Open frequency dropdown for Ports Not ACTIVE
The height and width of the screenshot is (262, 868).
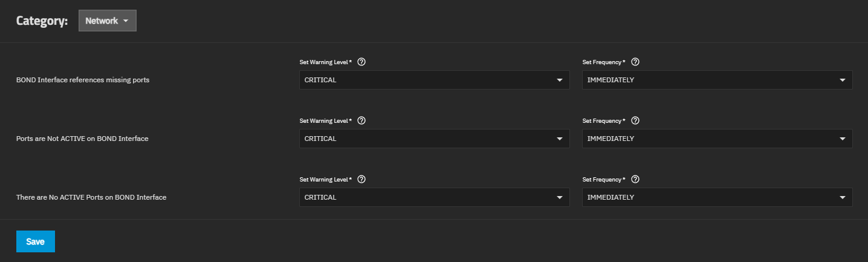tap(717, 139)
